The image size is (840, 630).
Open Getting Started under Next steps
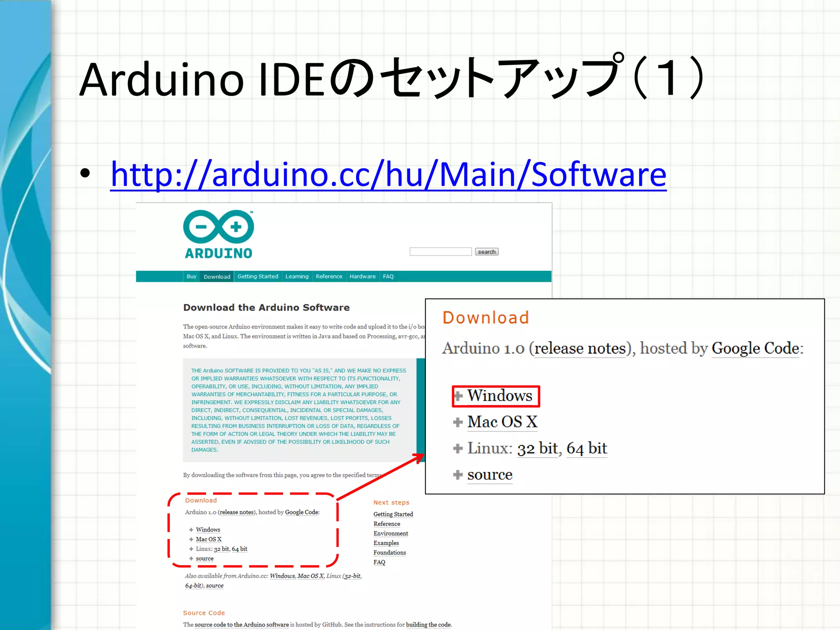pyautogui.click(x=393, y=514)
